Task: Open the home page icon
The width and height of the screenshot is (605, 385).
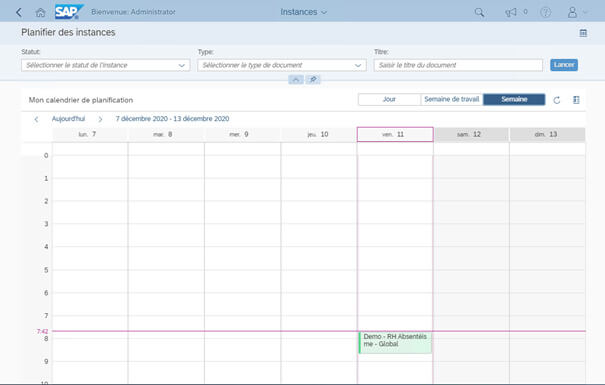Action: [x=40, y=12]
